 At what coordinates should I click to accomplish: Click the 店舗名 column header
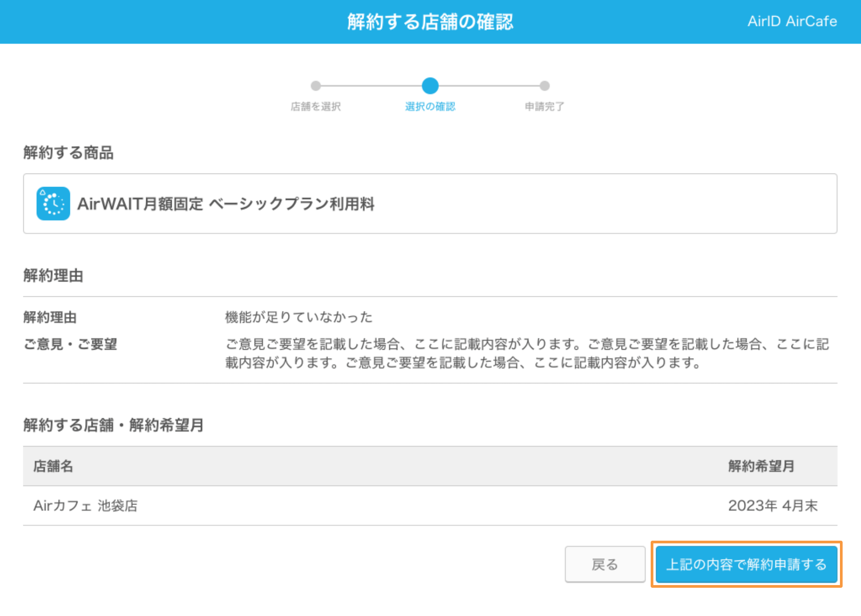pos(53,466)
